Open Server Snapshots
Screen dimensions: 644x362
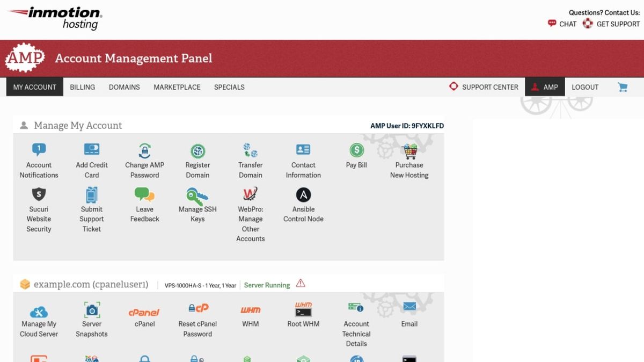(x=91, y=310)
